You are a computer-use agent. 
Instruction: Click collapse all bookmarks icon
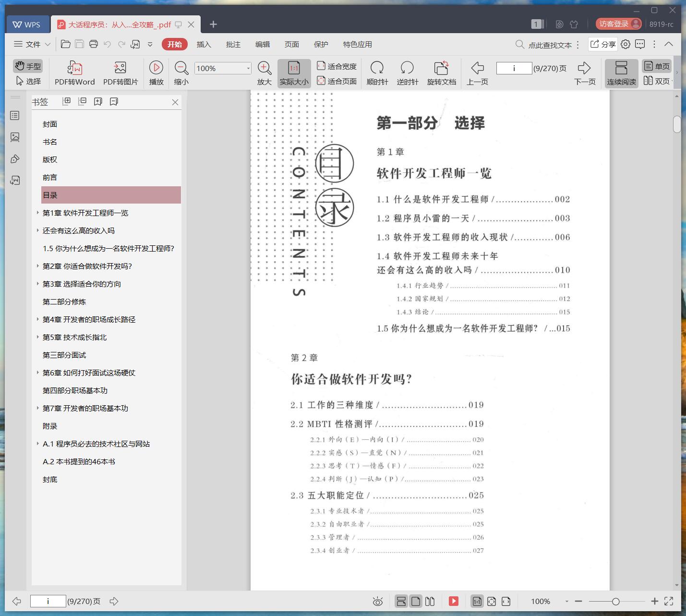pyautogui.click(x=83, y=101)
